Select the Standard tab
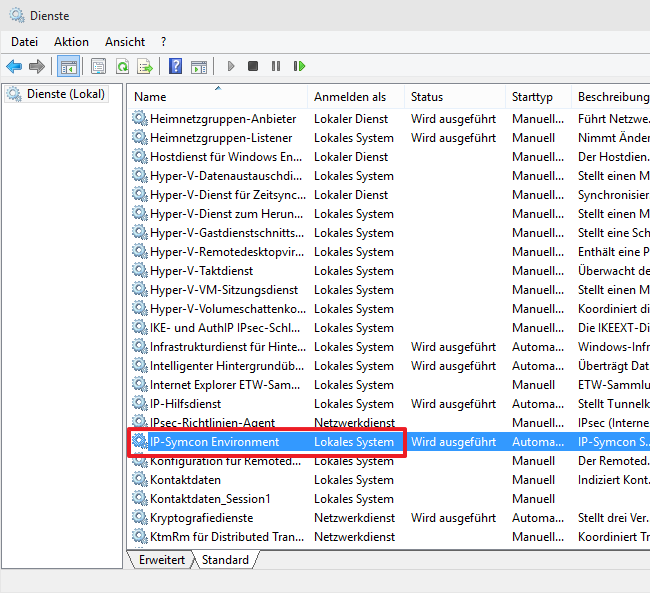 click(x=225, y=560)
